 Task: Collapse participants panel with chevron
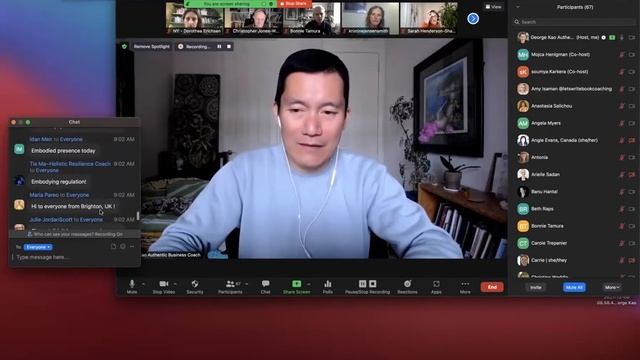(x=518, y=7)
